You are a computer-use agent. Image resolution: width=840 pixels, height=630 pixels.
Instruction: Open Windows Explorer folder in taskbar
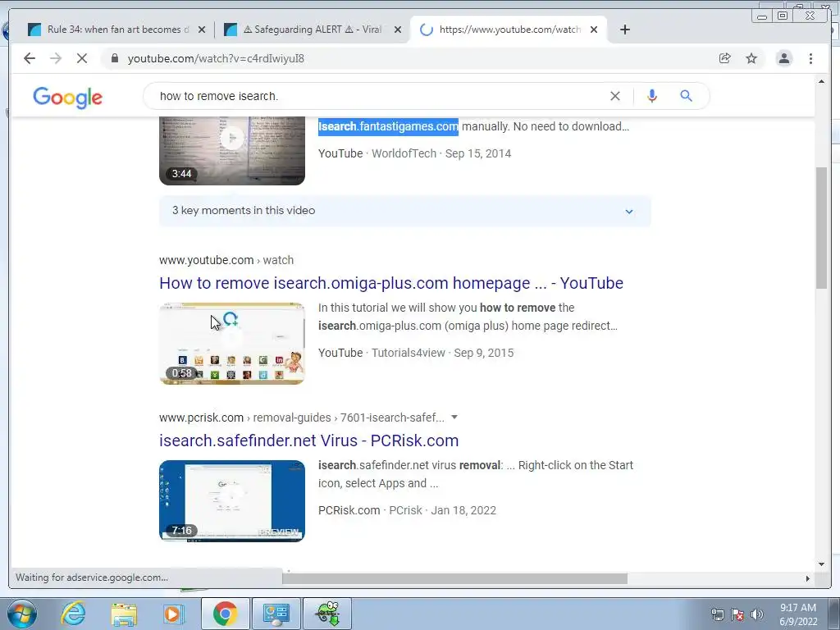point(124,614)
